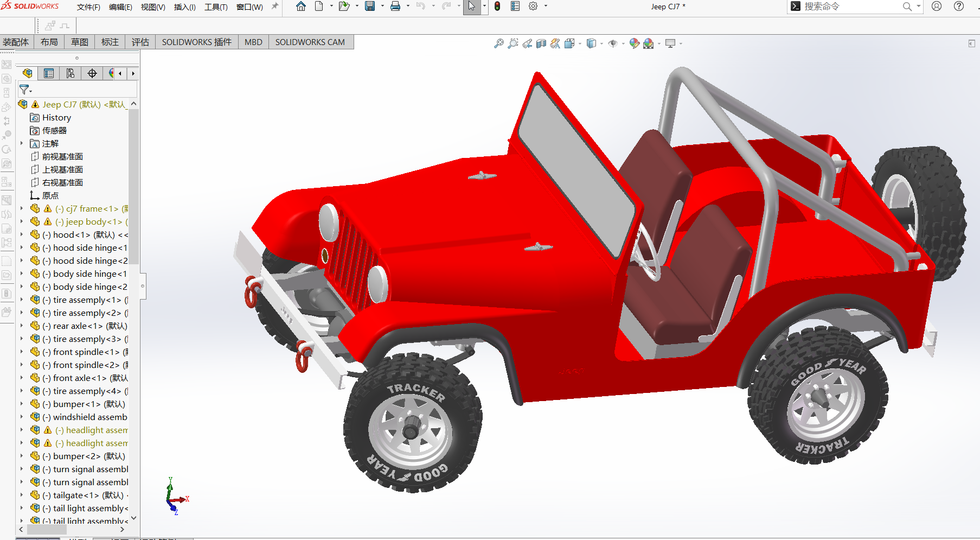Click the Undo arrow icon
The width and height of the screenshot is (980, 540).
421,7
